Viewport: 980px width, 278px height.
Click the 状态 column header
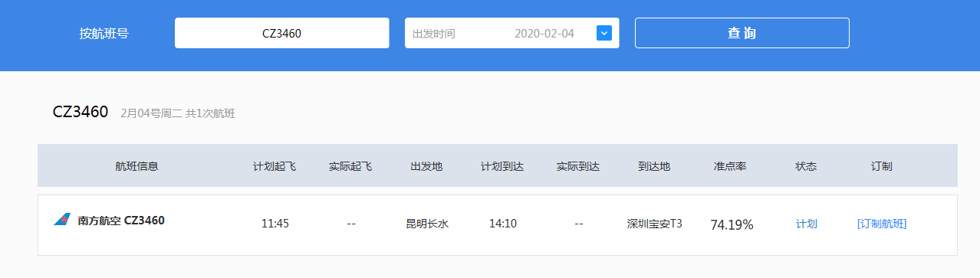pos(806,166)
